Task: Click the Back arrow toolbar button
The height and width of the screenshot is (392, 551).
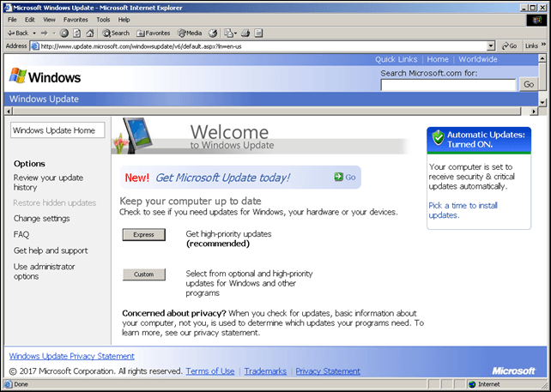Action: click(18, 33)
